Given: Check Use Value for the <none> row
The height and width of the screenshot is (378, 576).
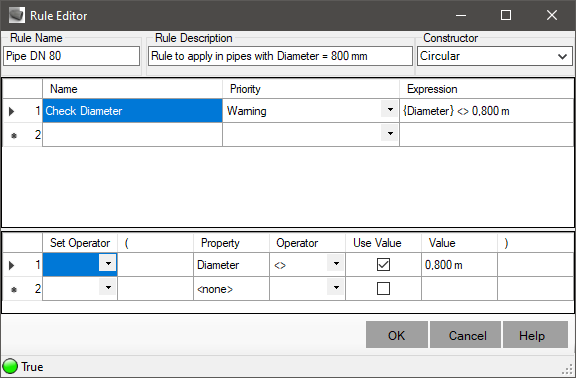Looking at the screenshot, I should (383, 289).
